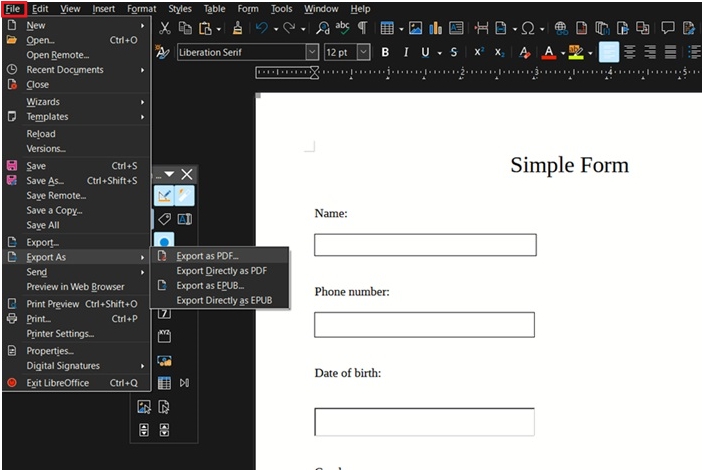Screen dimensions: 702x470
Task: Open Find and Replace magnifier icon
Action: point(322,28)
